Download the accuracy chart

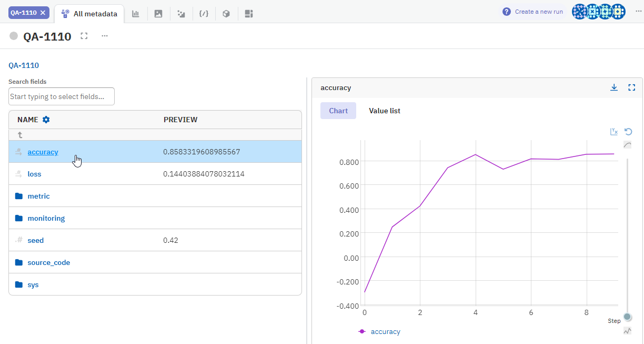[613, 87]
